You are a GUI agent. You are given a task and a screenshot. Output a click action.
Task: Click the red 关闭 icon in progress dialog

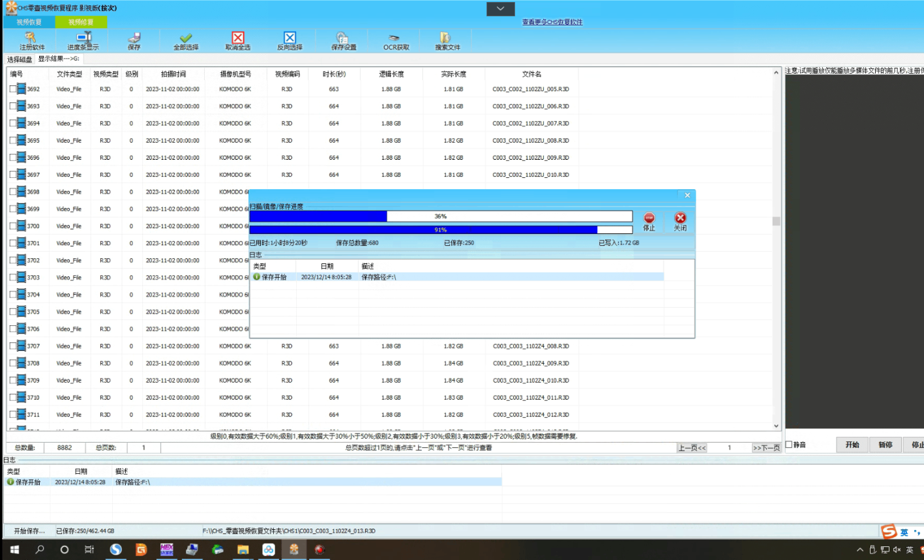click(680, 222)
